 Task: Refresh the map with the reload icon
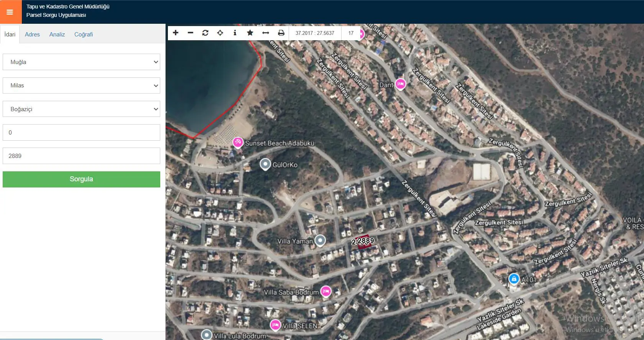(205, 33)
